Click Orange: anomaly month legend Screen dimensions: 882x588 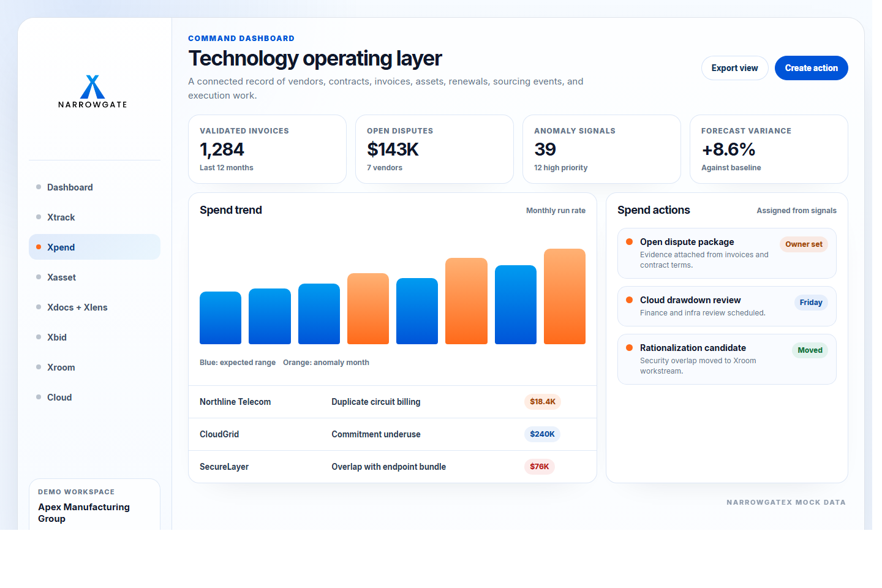coord(326,363)
